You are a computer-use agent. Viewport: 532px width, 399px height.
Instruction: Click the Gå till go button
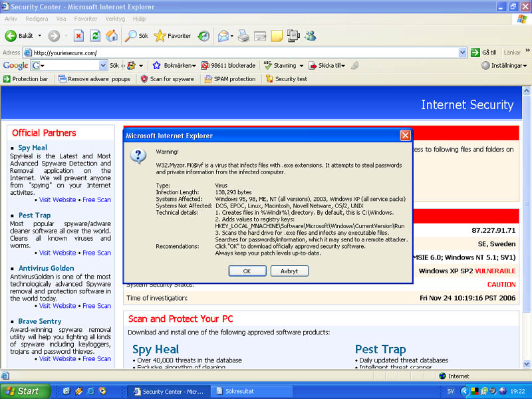pos(483,53)
